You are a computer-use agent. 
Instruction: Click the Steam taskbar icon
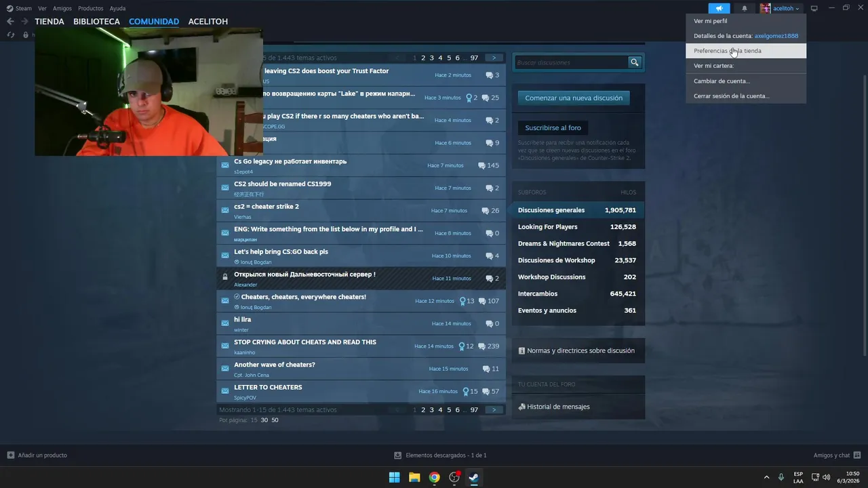(474, 477)
